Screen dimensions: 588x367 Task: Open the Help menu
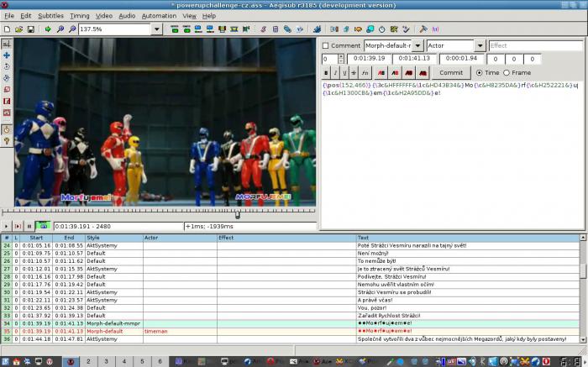[x=209, y=16]
